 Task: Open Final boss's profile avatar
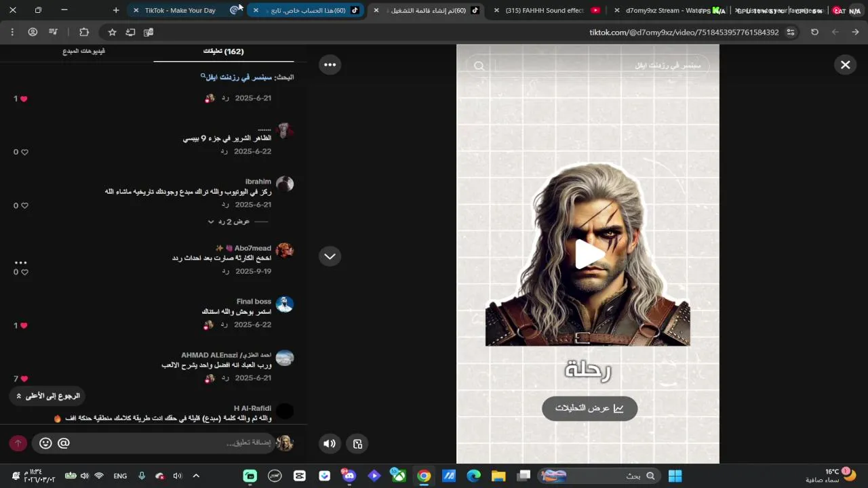pos(285,304)
